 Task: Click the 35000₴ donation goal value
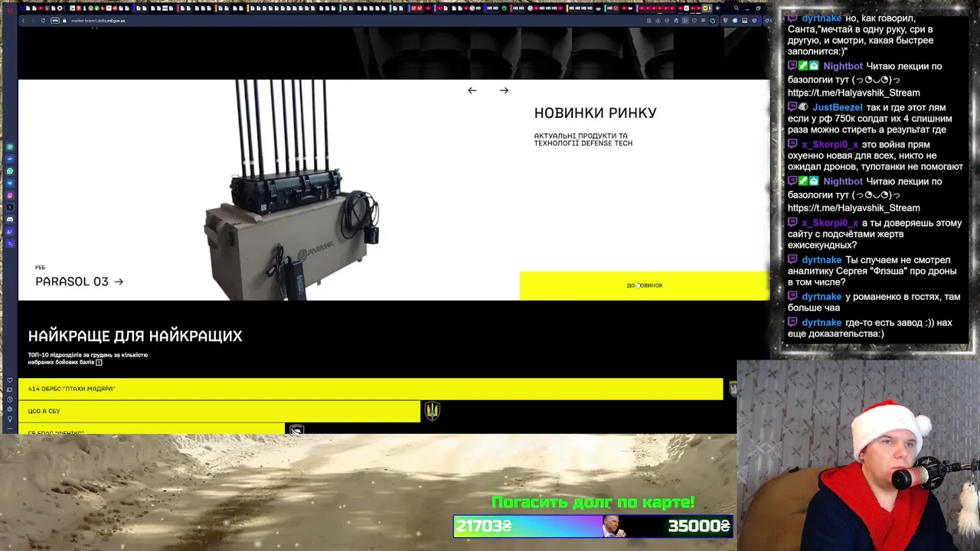pyautogui.click(x=698, y=526)
